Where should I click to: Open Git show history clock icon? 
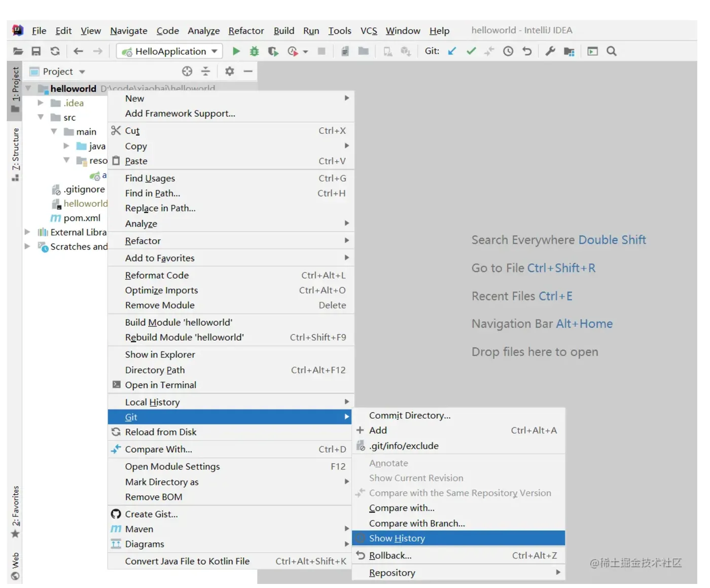pos(508,51)
